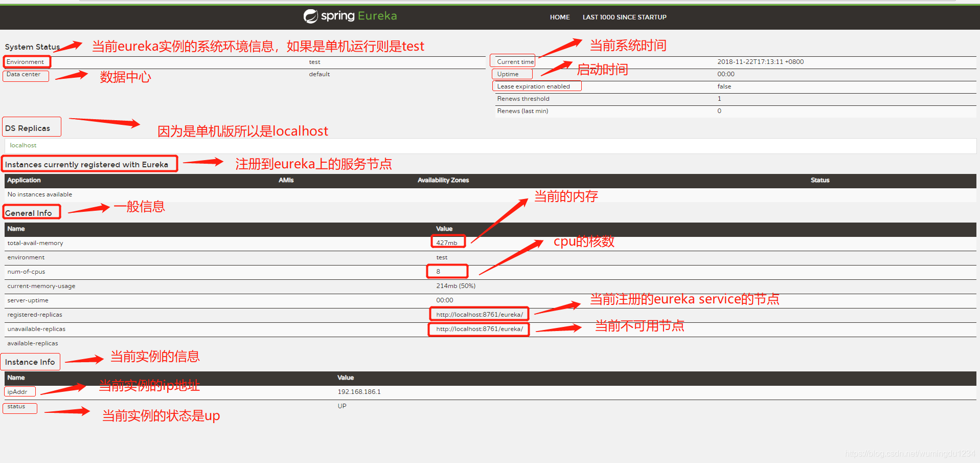
Task: Click the Instance Info heading
Action: [30, 362]
